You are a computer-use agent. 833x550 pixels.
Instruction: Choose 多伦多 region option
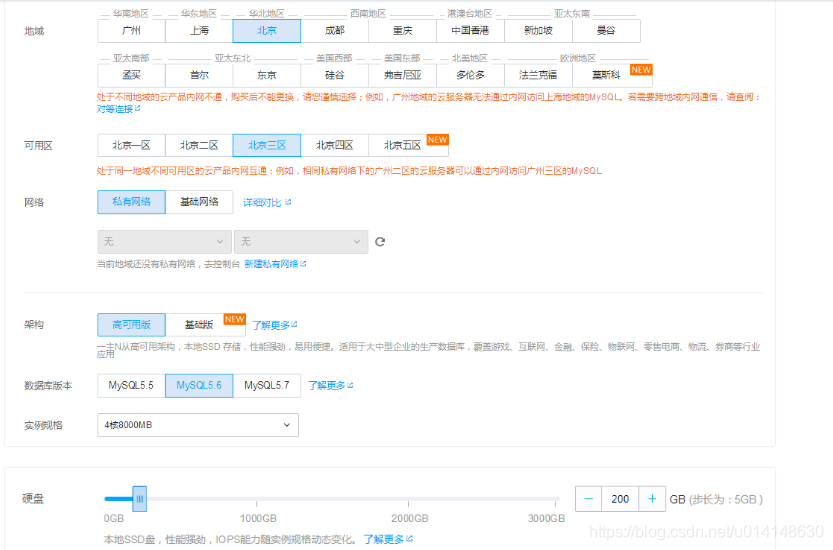(x=470, y=75)
